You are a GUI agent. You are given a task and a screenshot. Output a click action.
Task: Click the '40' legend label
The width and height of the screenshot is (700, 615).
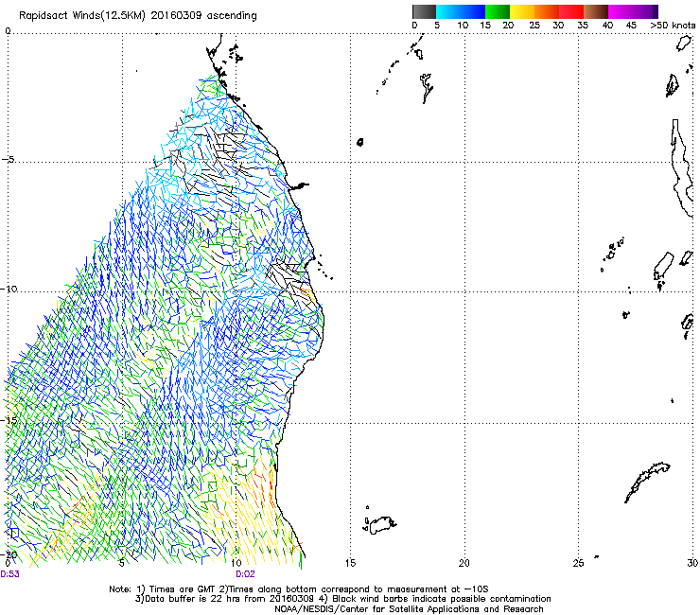click(607, 26)
